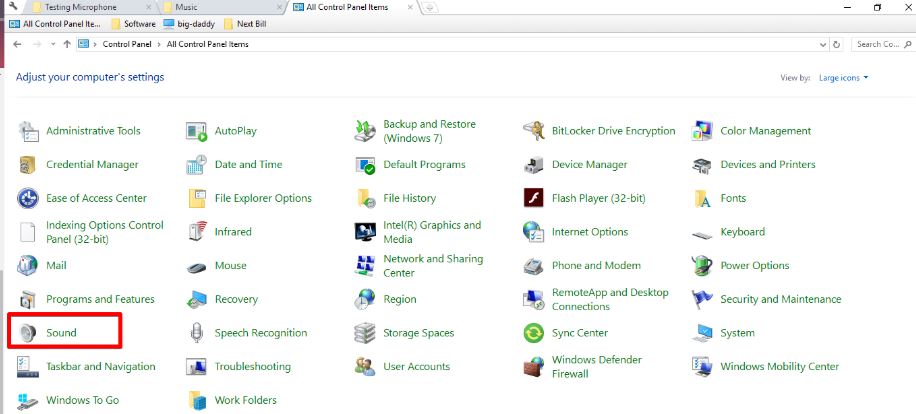Click the breadcrumb chevron after Control Panel
The height and width of the screenshot is (414, 916).
tap(159, 44)
